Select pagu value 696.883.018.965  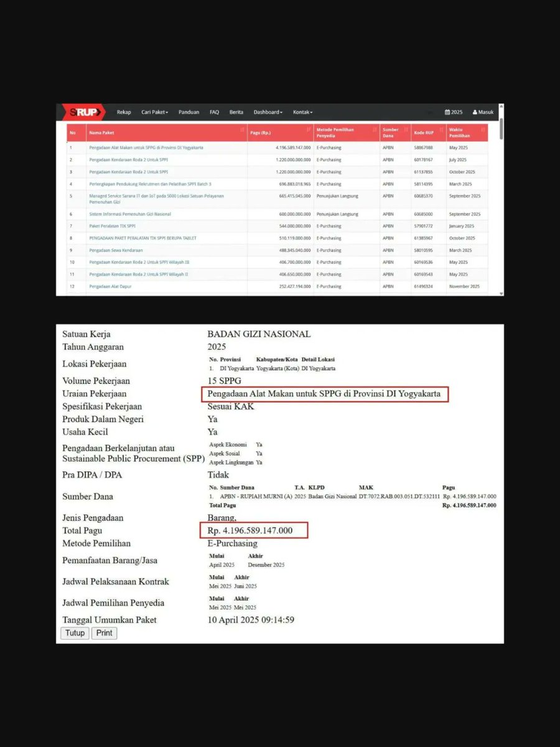pos(294,184)
